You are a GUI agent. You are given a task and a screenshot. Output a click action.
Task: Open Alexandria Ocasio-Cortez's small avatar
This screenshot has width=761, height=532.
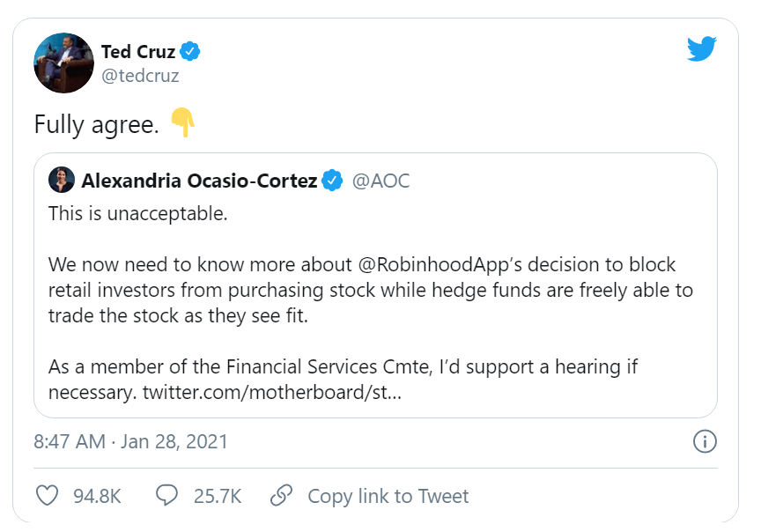click(x=61, y=180)
